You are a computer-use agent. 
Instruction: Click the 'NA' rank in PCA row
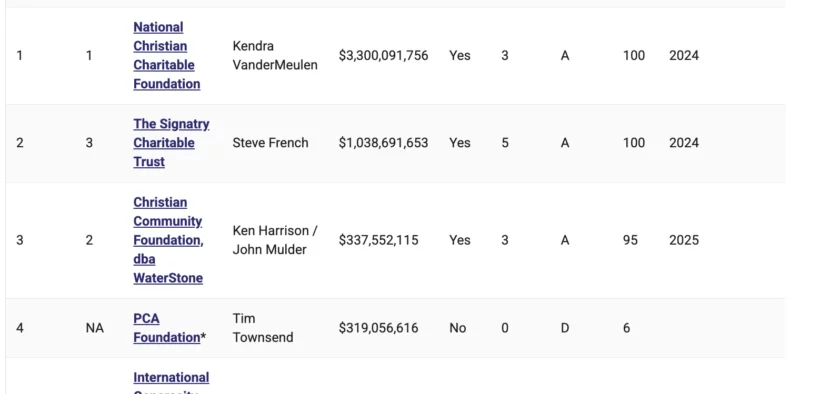tap(94, 328)
